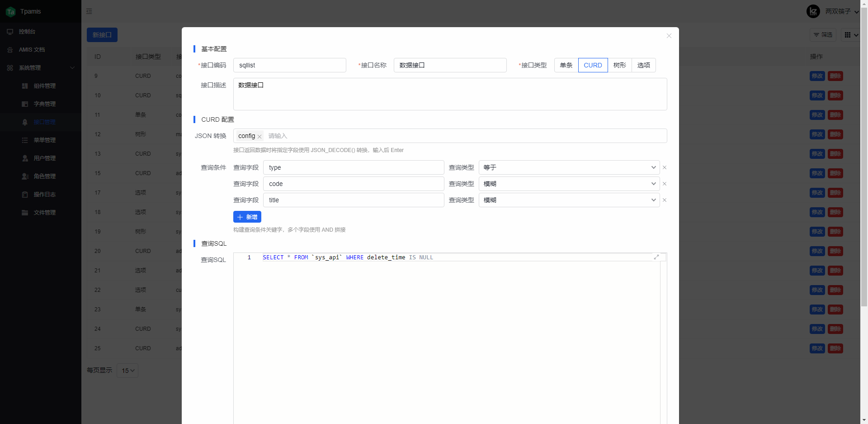
Task: Select CURD interface type
Action: tap(593, 65)
